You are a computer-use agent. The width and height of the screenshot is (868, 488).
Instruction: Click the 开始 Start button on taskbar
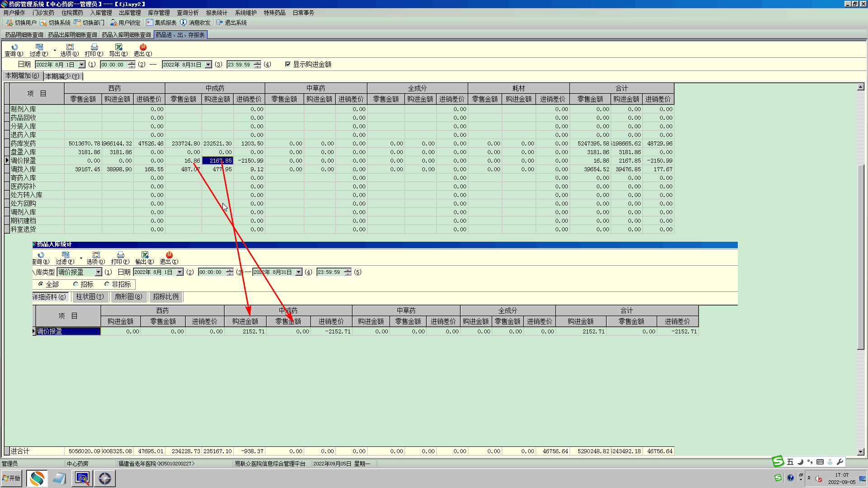12,478
